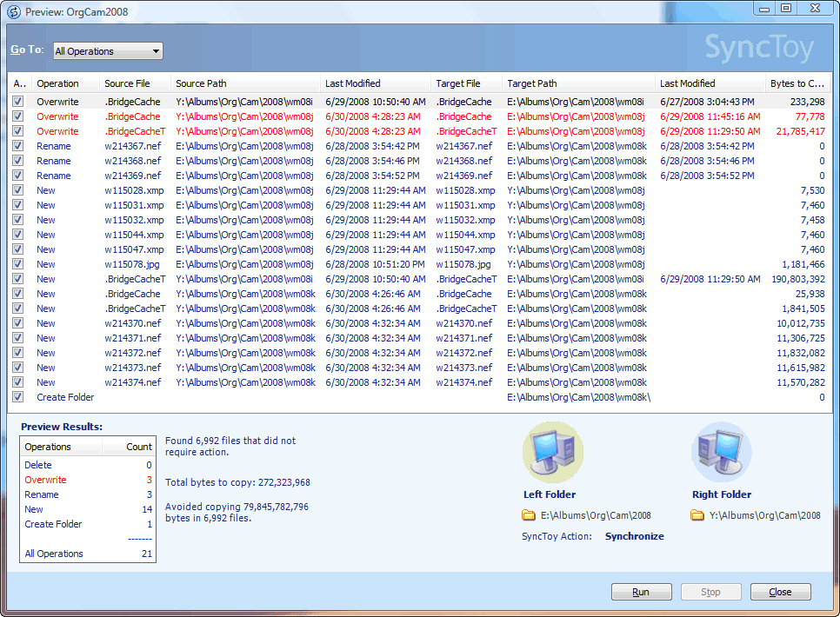
Task: Sort by the Source Path column header
Action: coord(246,83)
